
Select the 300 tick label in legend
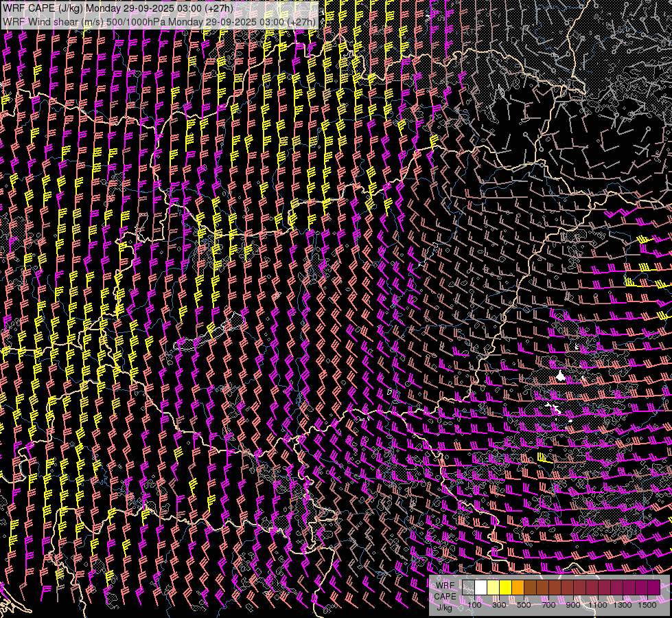[499, 605]
